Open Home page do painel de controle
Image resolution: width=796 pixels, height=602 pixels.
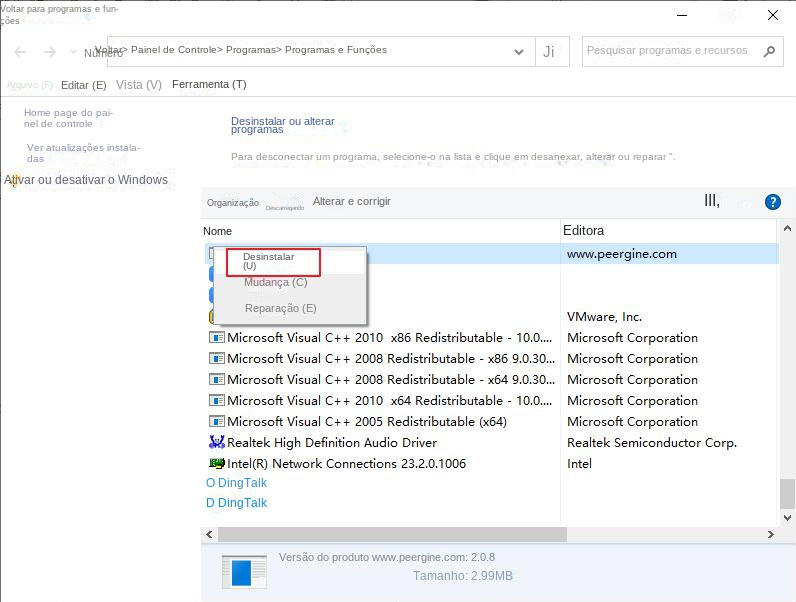click(69, 118)
